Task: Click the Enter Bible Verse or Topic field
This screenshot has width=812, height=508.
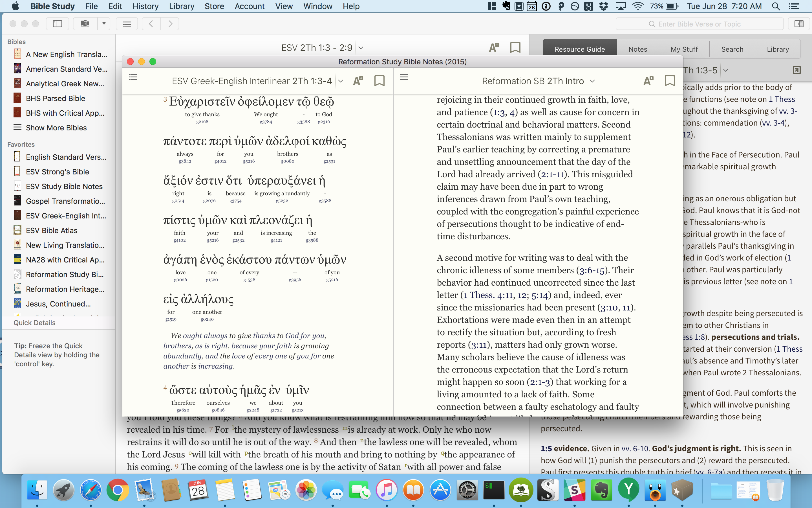Action: coord(700,24)
